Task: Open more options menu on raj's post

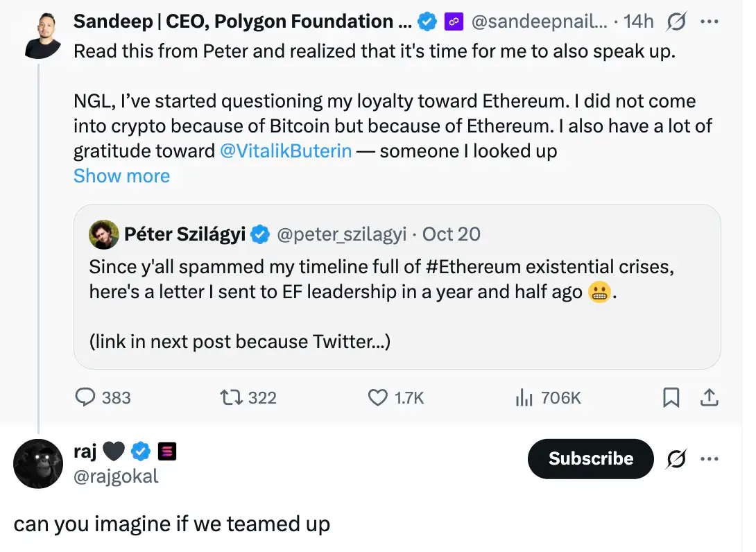Action: 709,458
